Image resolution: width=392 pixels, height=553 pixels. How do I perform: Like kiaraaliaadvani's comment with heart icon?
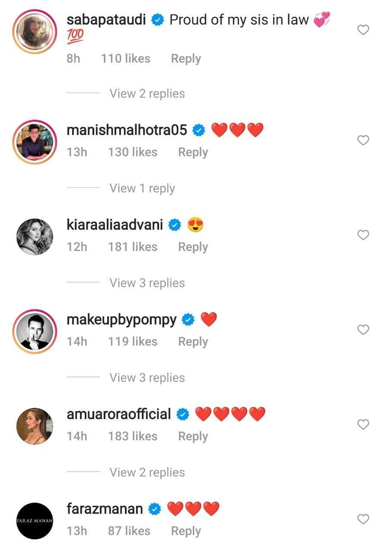coord(363,235)
